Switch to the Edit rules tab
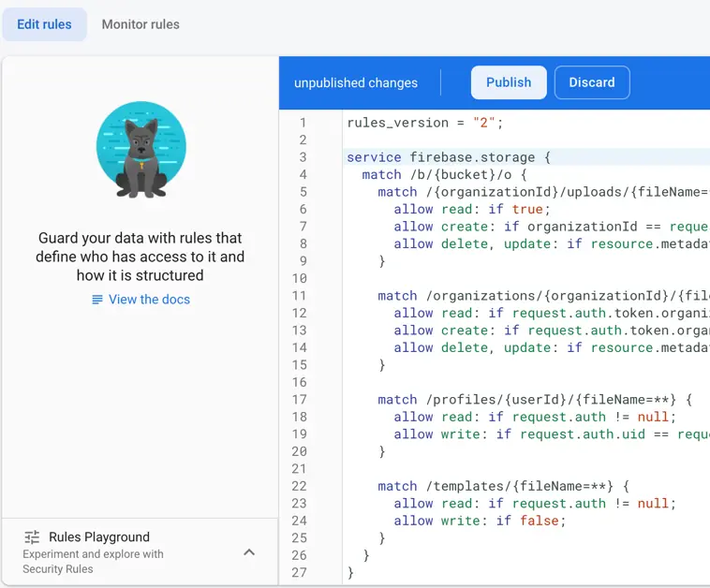The width and height of the screenshot is (710, 588). (x=44, y=24)
